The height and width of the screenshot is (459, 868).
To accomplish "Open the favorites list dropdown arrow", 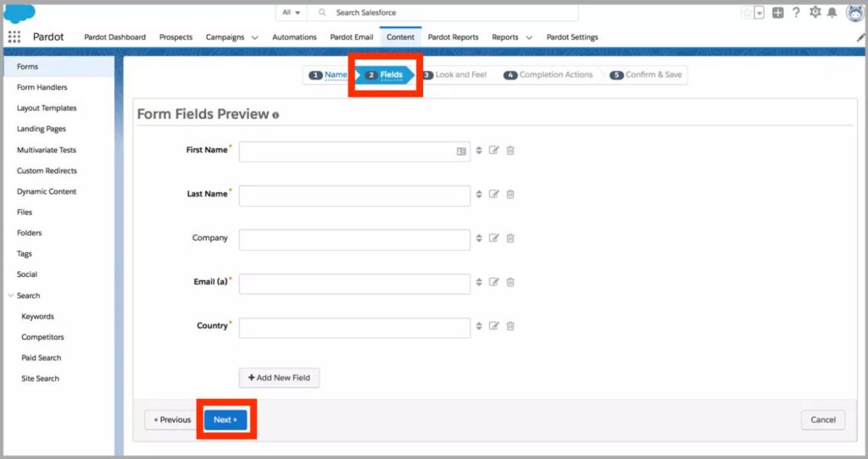I will point(759,13).
